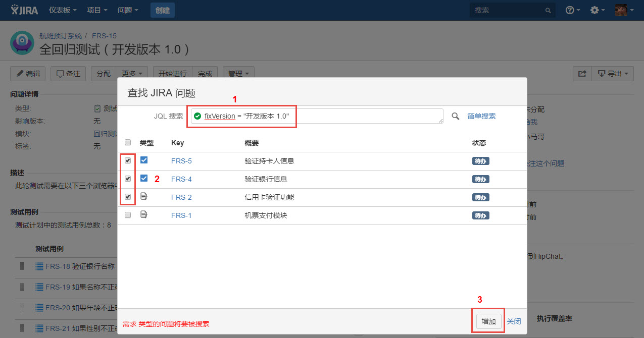Click the 信用卡验证功能 summary text

point(269,197)
